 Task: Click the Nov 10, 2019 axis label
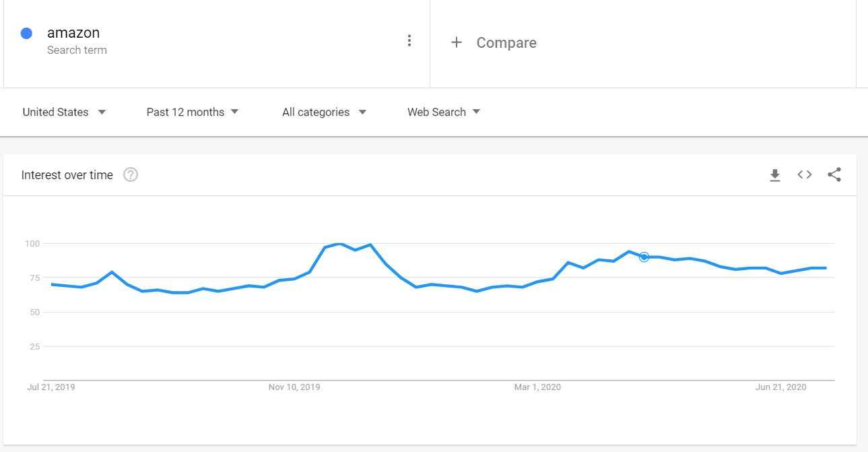coord(294,387)
